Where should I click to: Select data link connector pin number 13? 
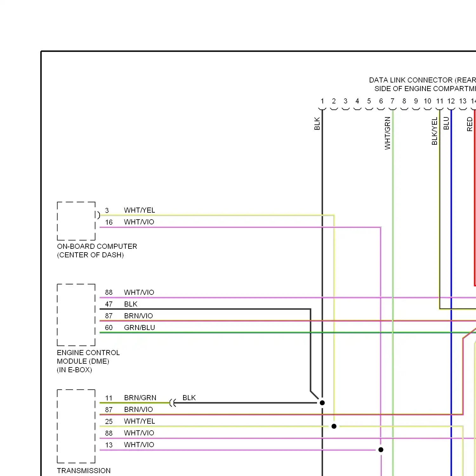click(463, 101)
